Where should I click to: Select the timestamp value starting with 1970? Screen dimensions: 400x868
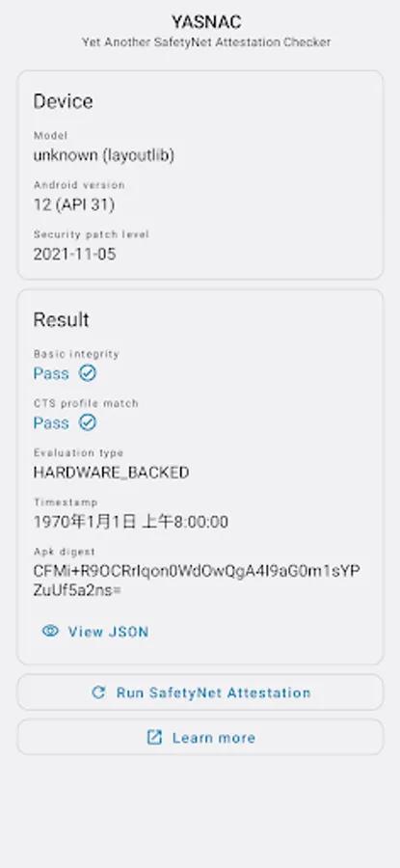(130, 522)
